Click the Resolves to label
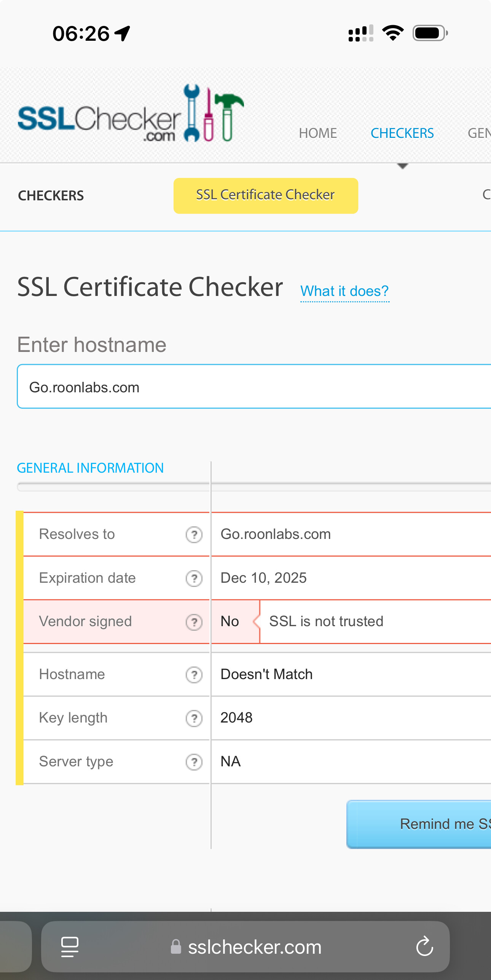Viewport: 491px width, 980px height. tap(77, 534)
